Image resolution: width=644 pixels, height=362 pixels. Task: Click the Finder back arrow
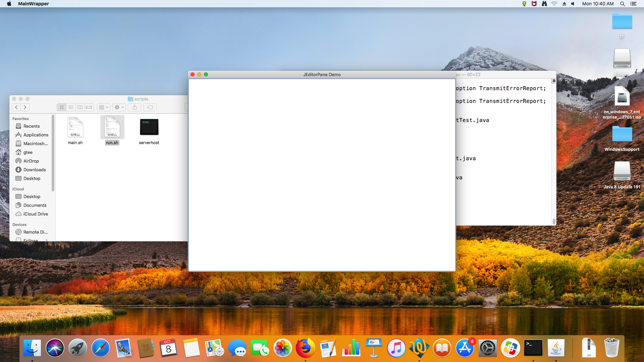tap(16, 107)
